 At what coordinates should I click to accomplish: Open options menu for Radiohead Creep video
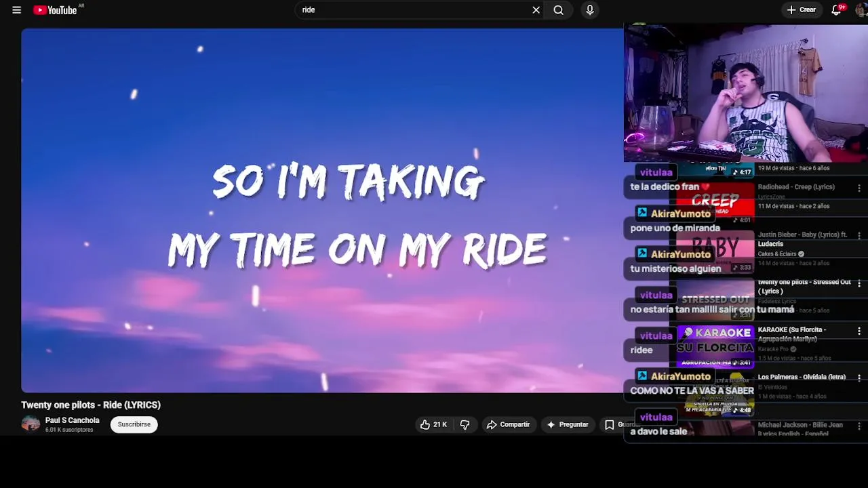(x=859, y=188)
